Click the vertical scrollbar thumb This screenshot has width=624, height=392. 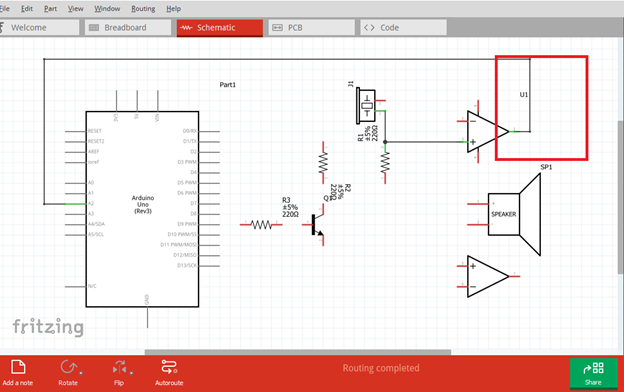coord(620,197)
